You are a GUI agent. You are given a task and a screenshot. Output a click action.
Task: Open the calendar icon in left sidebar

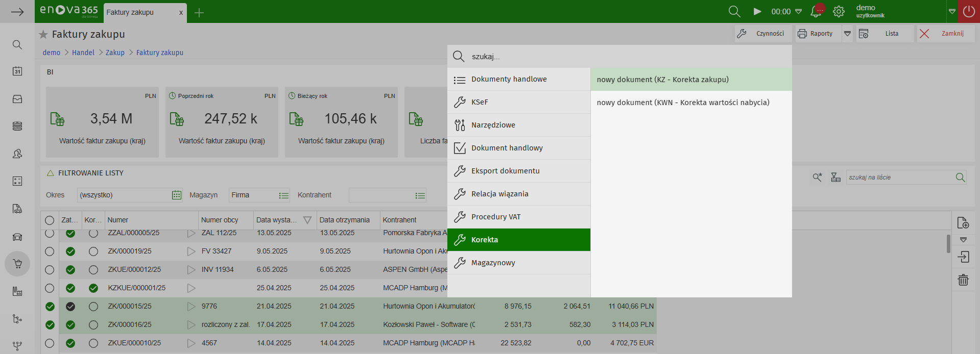click(x=17, y=71)
